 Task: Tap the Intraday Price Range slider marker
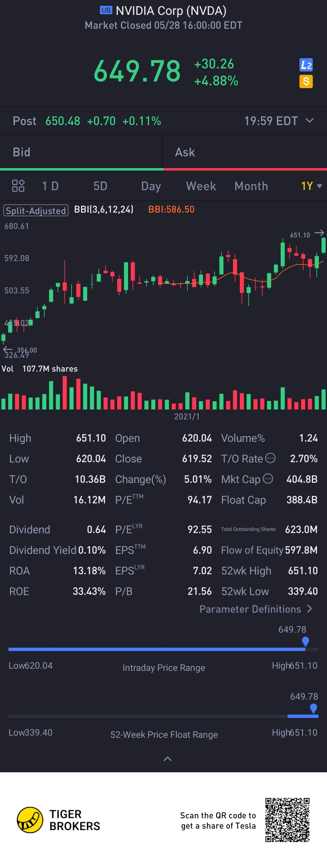306,641
